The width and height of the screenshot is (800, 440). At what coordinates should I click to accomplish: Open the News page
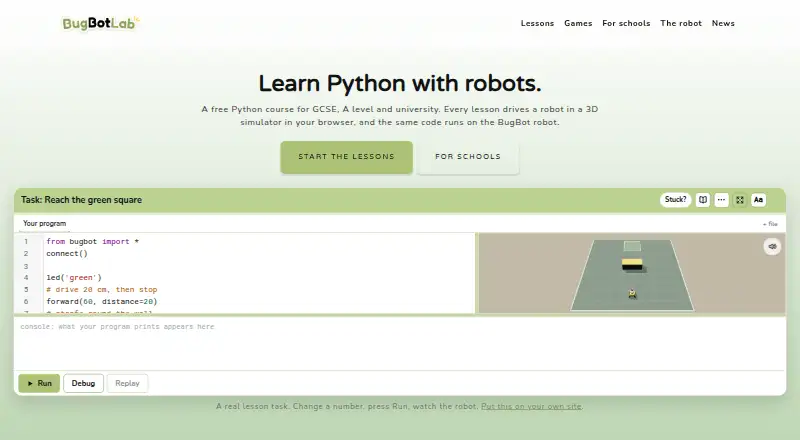(x=723, y=23)
